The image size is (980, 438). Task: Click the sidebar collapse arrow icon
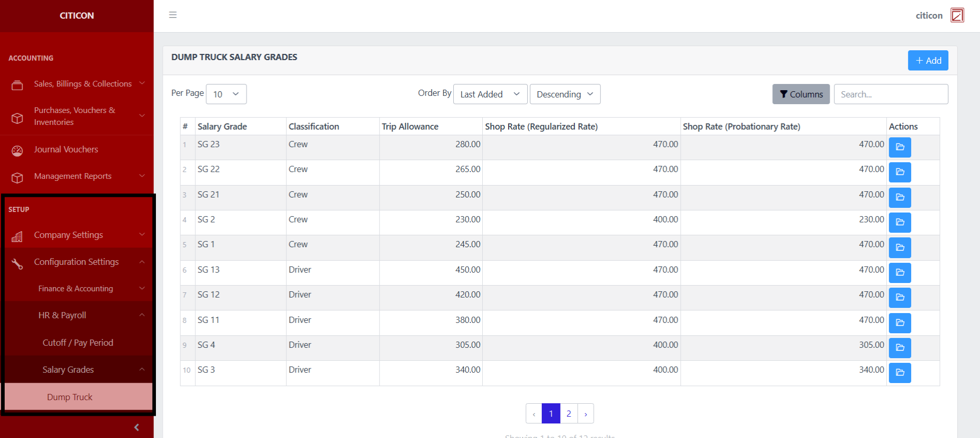tap(137, 427)
